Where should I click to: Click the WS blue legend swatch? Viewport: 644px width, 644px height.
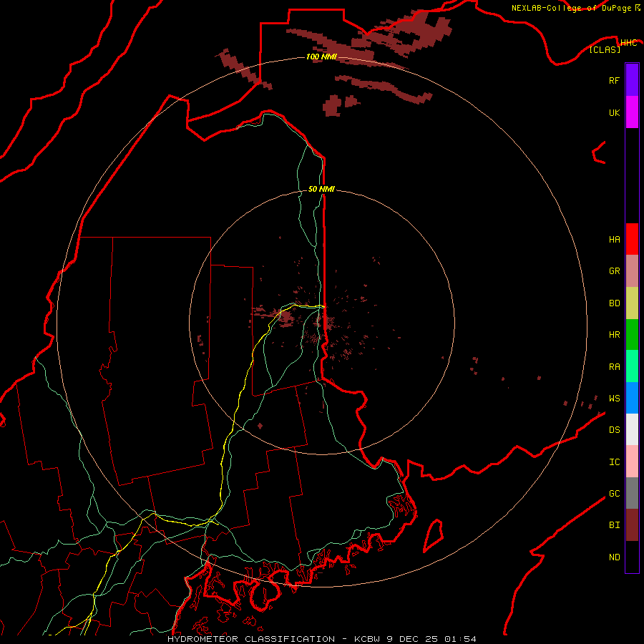coord(632,398)
